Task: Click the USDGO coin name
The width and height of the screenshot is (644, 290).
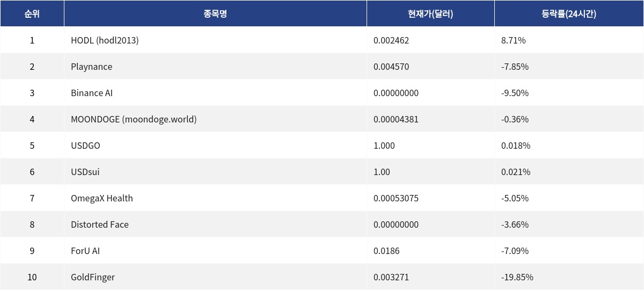Action: click(85, 146)
